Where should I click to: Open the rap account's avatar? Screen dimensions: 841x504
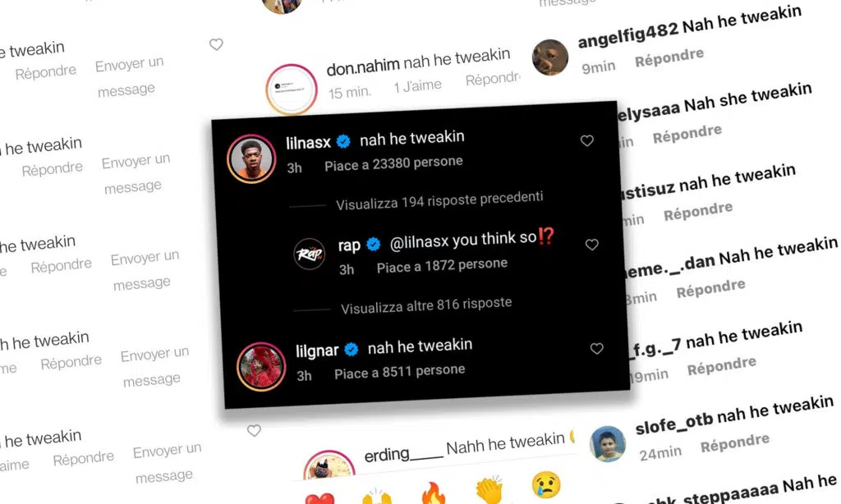click(x=310, y=254)
